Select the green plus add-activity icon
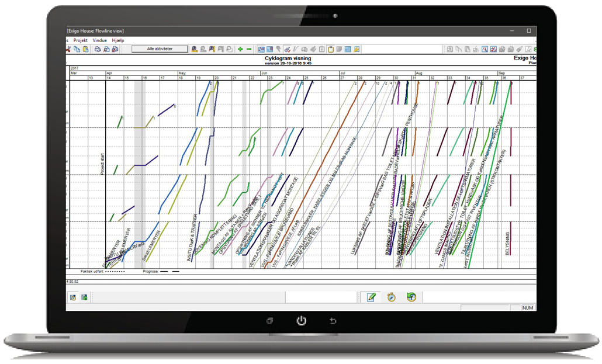This screenshot has width=602, height=364. coord(241,50)
